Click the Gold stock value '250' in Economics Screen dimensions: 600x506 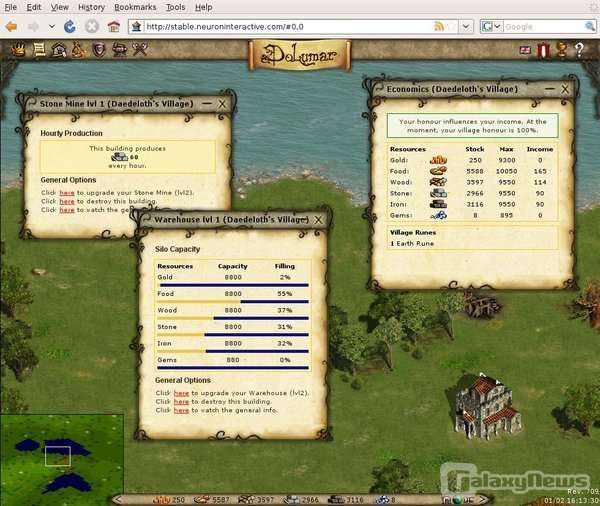coord(475,160)
